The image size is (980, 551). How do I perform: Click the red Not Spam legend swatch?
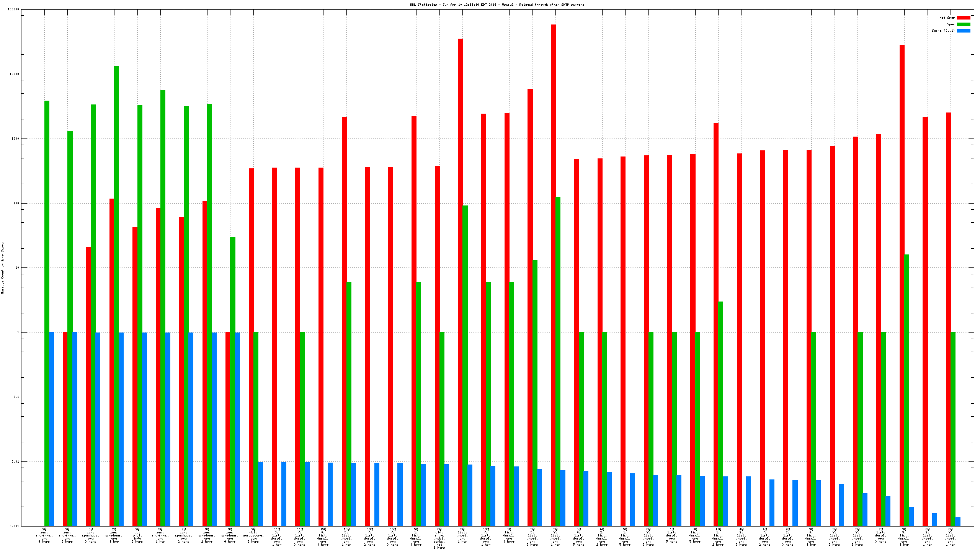click(x=964, y=18)
